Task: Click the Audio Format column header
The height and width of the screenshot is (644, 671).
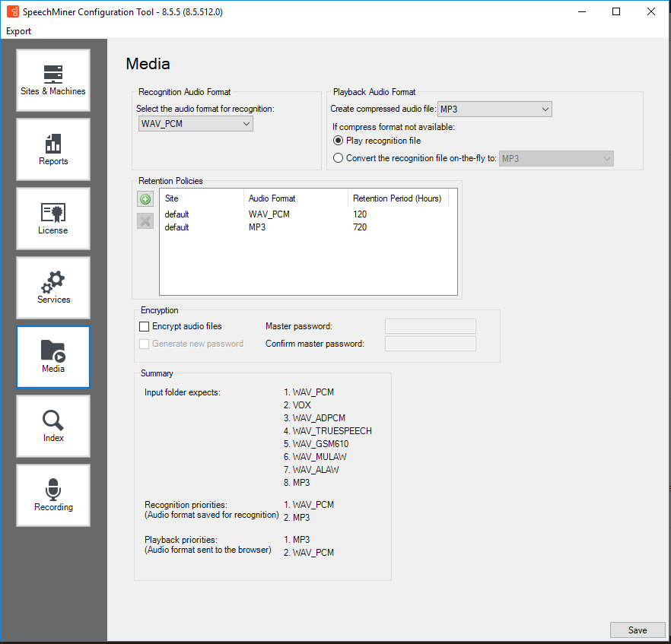Action: [295, 198]
